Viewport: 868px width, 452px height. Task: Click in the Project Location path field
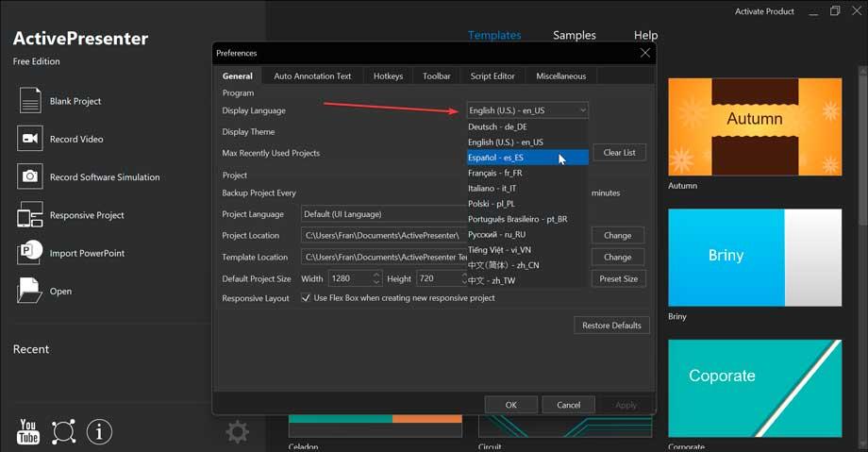pyautogui.click(x=384, y=235)
